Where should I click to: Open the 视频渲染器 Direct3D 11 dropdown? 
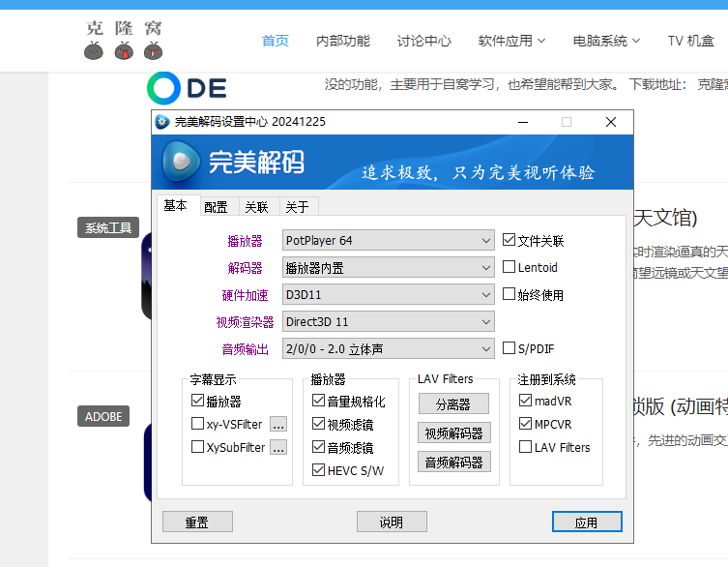388,321
